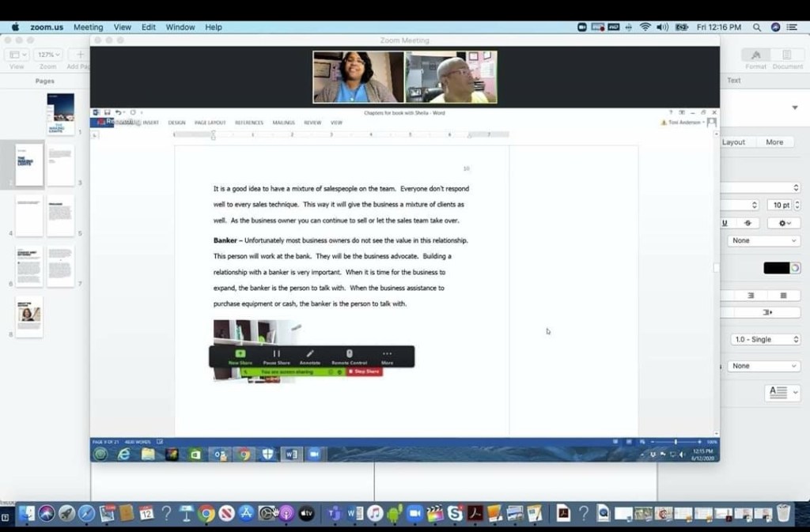Image resolution: width=810 pixels, height=532 pixels.
Task: Open the Meeting menu in menu bar
Action: (88, 27)
